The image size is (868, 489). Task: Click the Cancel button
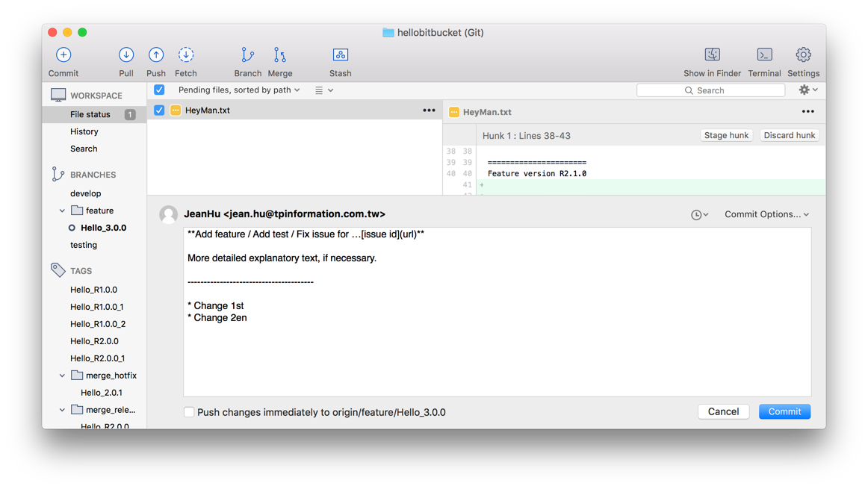(x=724, y=411)
